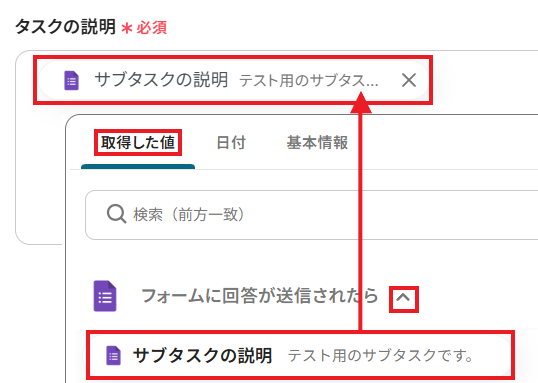Click the Google Forms icon in the inserted chip
This screenshot has height=383, width=538.
[71, 81]
